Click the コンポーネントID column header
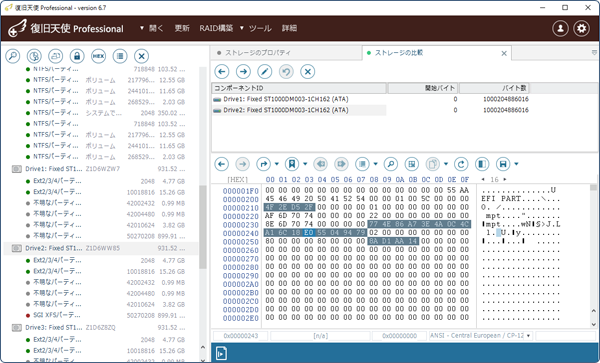600x363 pixels. (x=298, y=88)
